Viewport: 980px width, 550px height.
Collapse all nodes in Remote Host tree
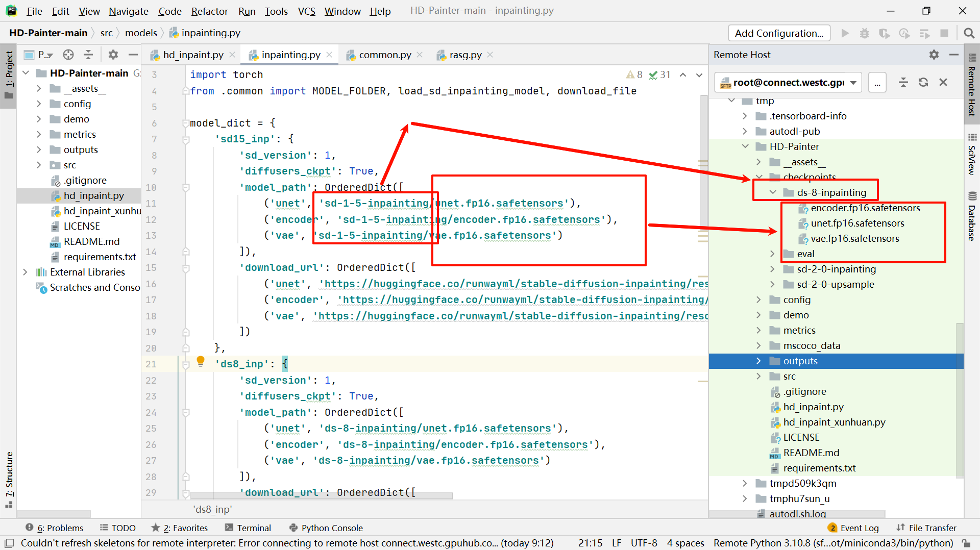point(903,82)
